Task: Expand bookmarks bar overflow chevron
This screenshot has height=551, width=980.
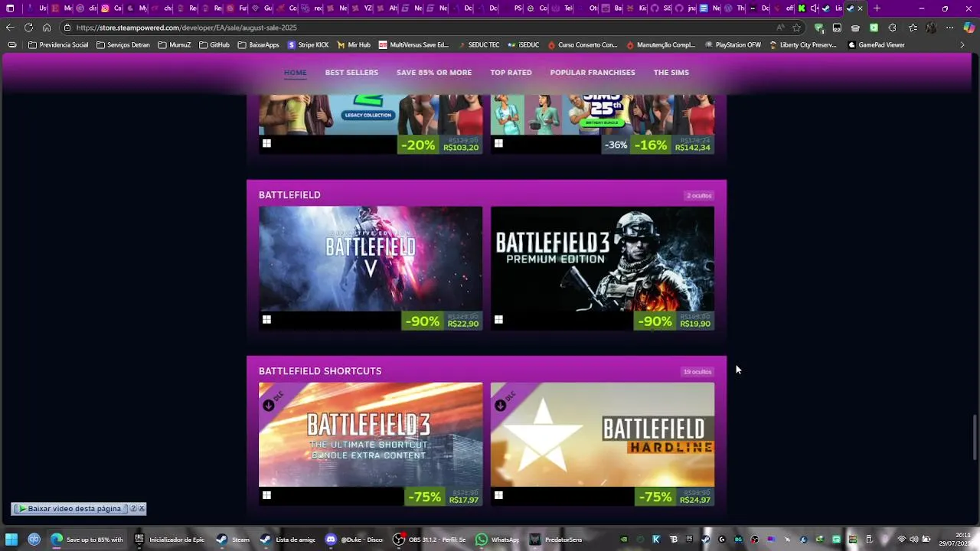Action: click(962, 45)
